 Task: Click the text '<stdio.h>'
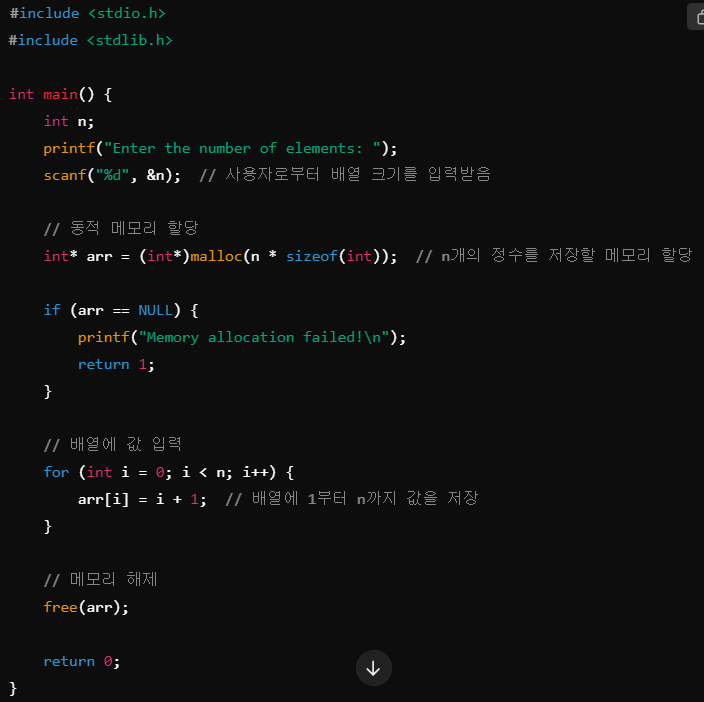(127, 13)
